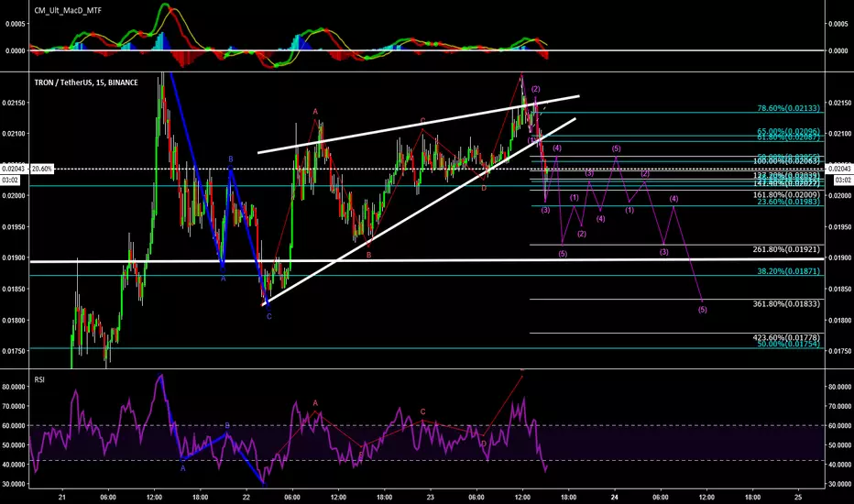The height and width of the screenshot is (504, 854).
Task: Select the TRON / TetherUS, 15, BINANCE title
Action: click(x=86, y=82)
